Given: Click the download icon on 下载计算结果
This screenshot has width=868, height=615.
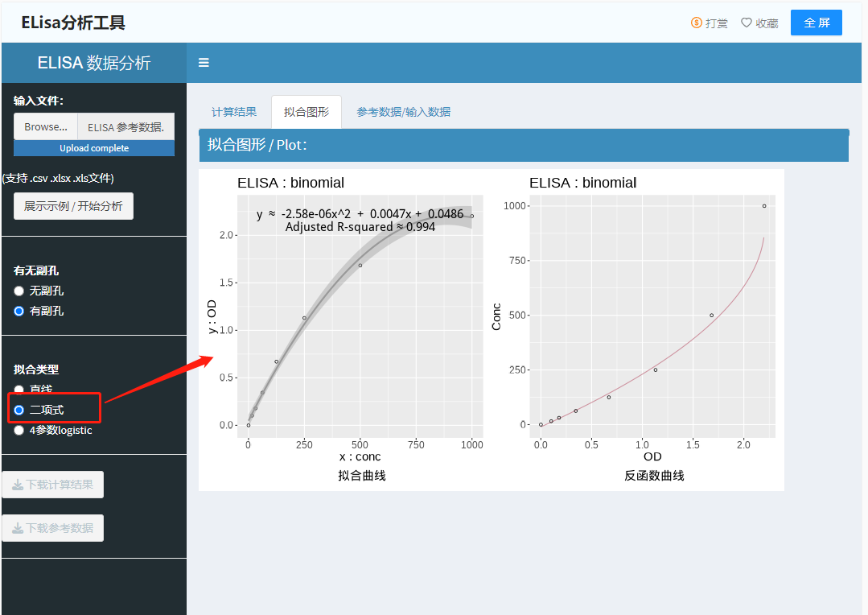Looking at the screenshot, I should 18,485.
